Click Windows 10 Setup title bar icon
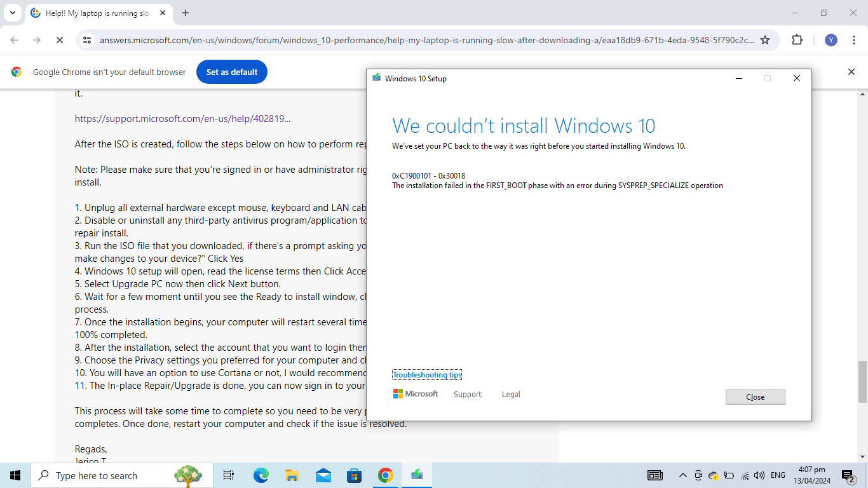The image size is (868, 488). (377, 78)
